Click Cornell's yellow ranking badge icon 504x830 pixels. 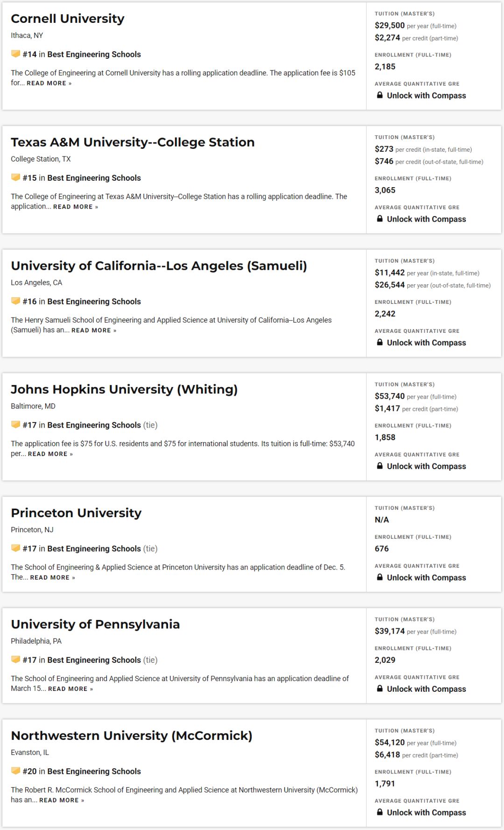tap(16, 54)
